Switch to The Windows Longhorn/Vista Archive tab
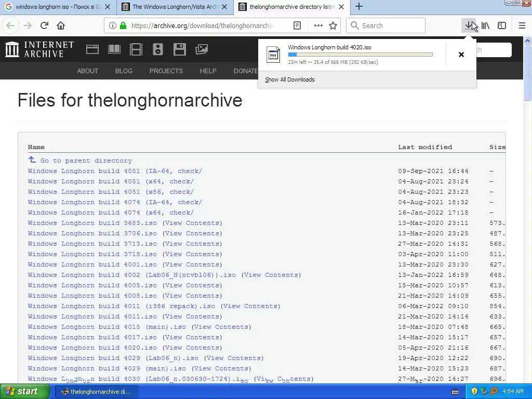The width and height of the screenshot is (532, 399). click(175, 7)
